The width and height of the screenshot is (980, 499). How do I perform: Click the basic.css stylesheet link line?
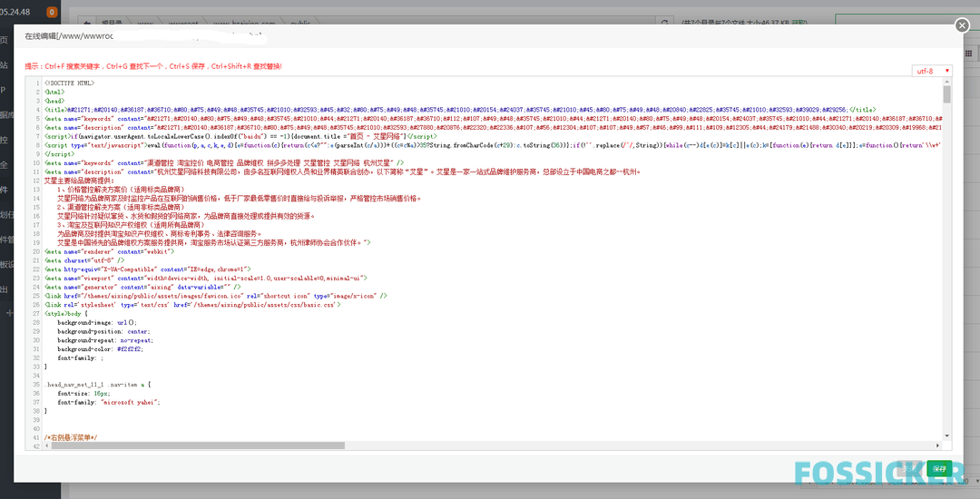pos(192,304)
